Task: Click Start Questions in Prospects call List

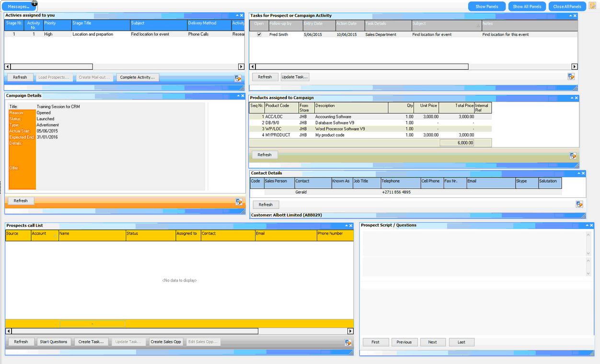Action: [54, 342]
